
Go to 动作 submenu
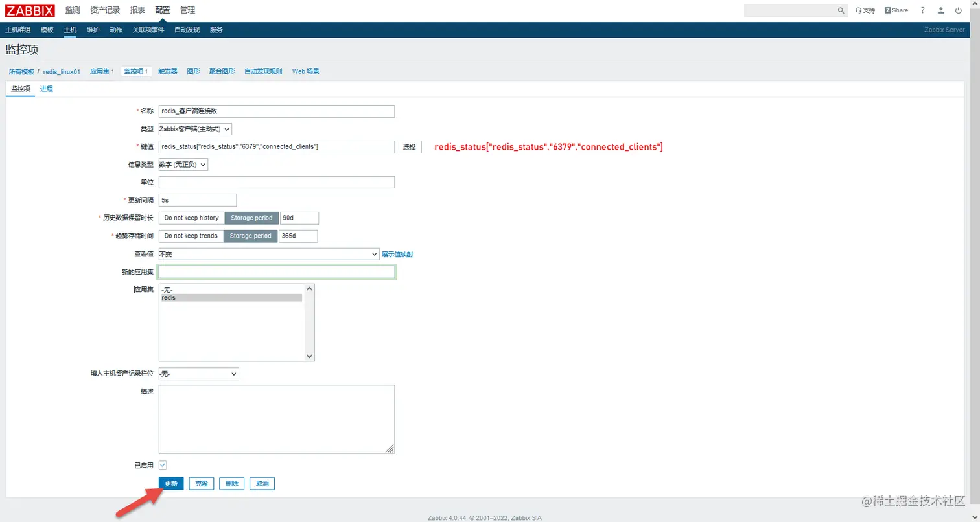(x=116, y=30)
